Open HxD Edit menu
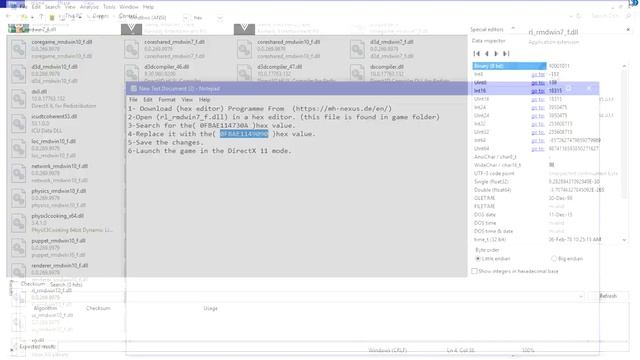Viewport: 640px width, 360px height. click(36, 7)
